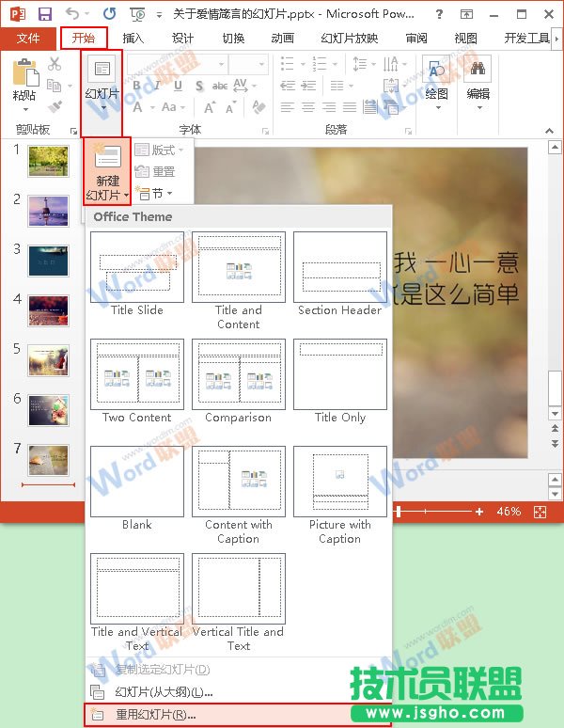Click Increase List Level icon
Viewport: 564px width, 728px height.
point(308,86)
